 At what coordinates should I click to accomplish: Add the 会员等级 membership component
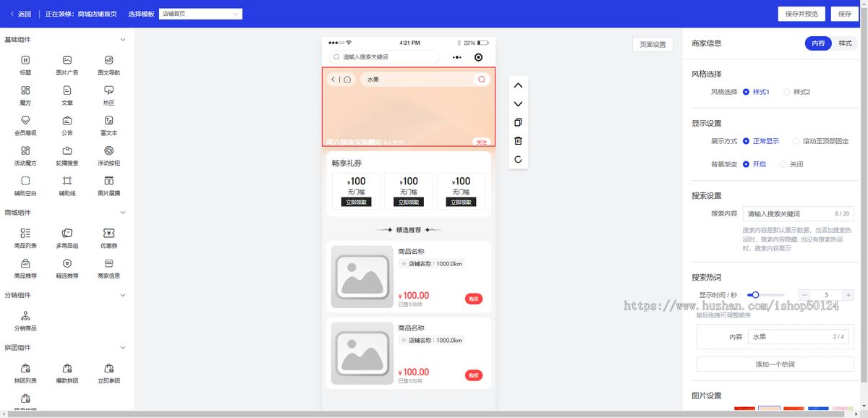tap(25, 127)
